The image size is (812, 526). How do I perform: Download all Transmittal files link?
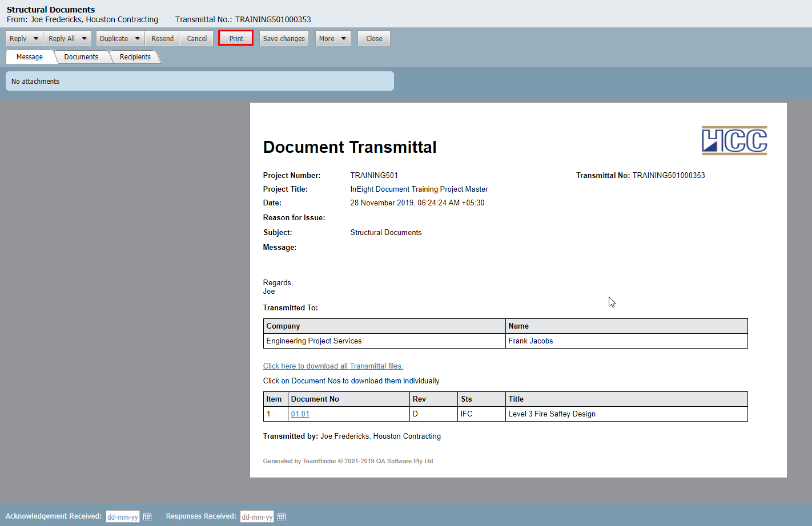(333, 366)
